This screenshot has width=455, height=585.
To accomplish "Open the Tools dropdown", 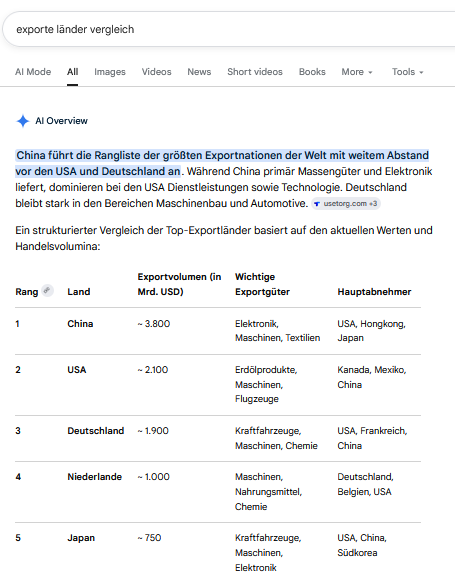I will 408,72.
